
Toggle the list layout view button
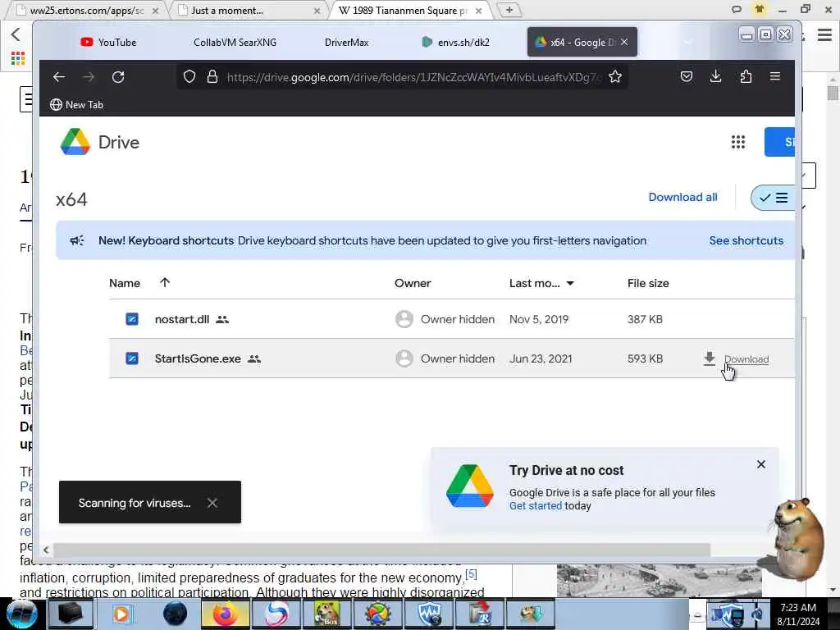click(774, 198)
